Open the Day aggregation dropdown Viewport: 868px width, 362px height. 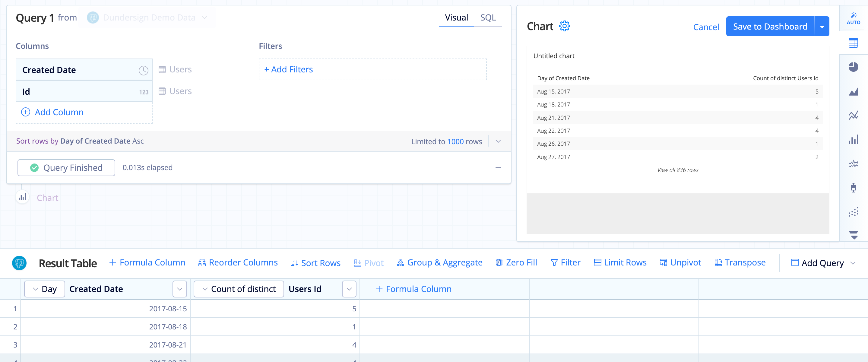(x=44, y=289)
